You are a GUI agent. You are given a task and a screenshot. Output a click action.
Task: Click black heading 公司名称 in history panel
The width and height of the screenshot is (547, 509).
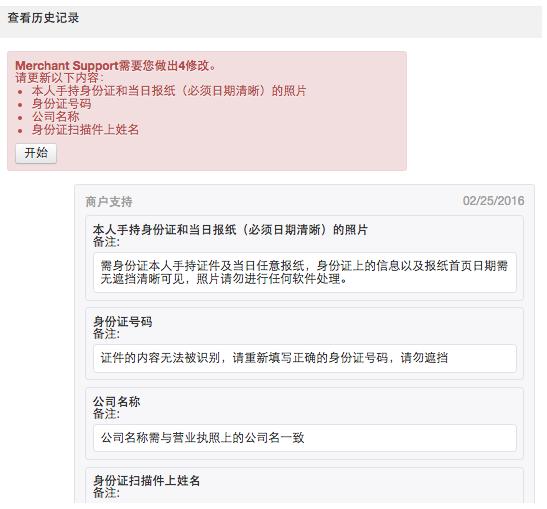tap(117, 401)
